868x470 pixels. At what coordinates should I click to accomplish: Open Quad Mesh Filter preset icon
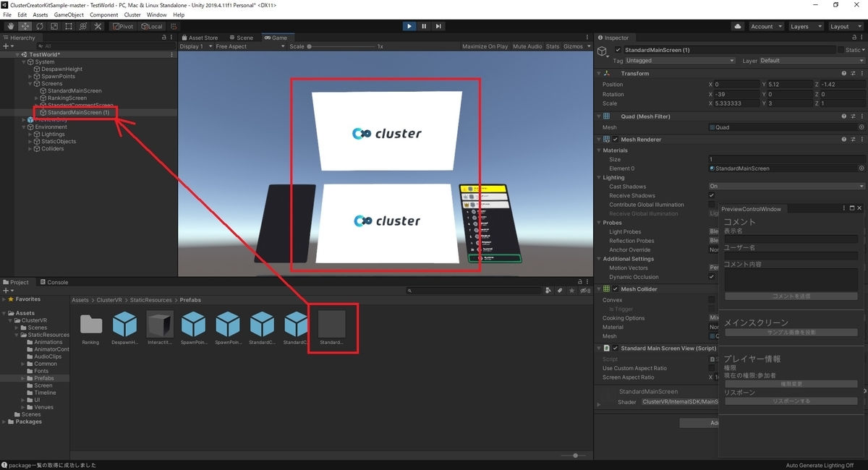853,116
